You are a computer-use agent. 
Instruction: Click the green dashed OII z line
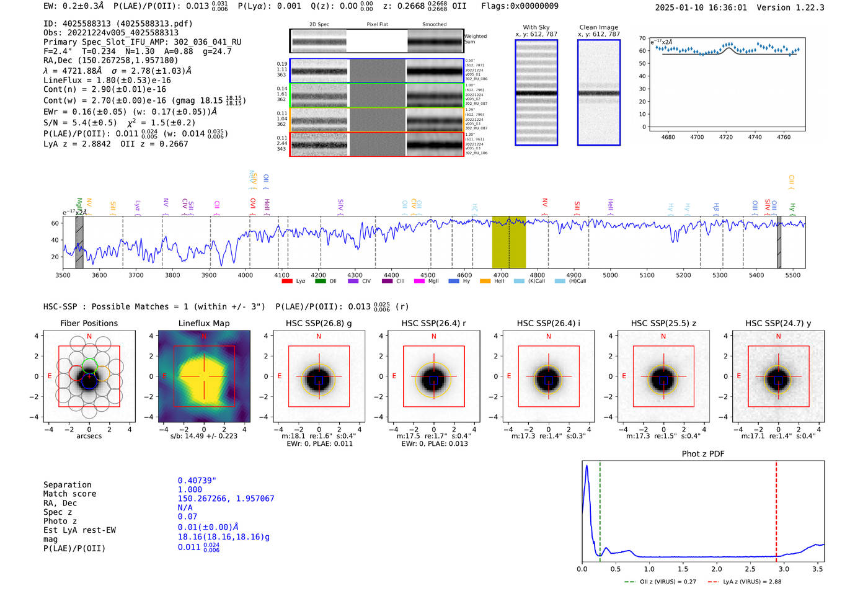pos(600,511)
